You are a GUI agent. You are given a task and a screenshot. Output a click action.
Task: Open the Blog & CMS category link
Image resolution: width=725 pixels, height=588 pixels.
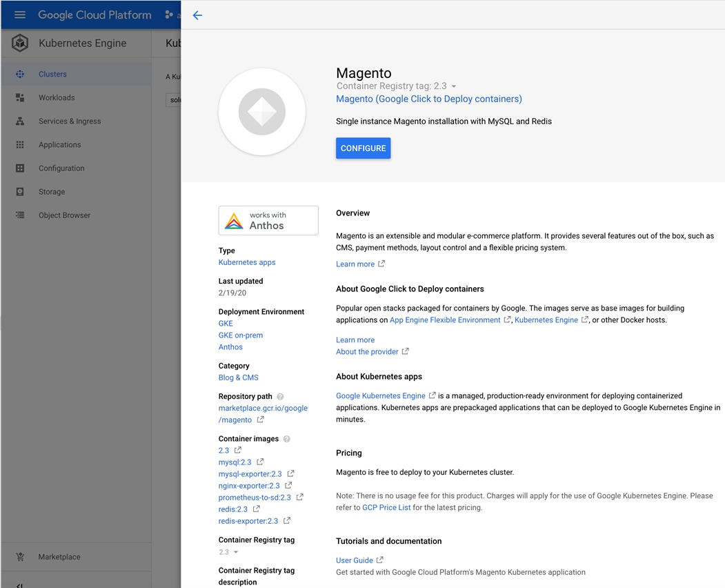[238, 378]
